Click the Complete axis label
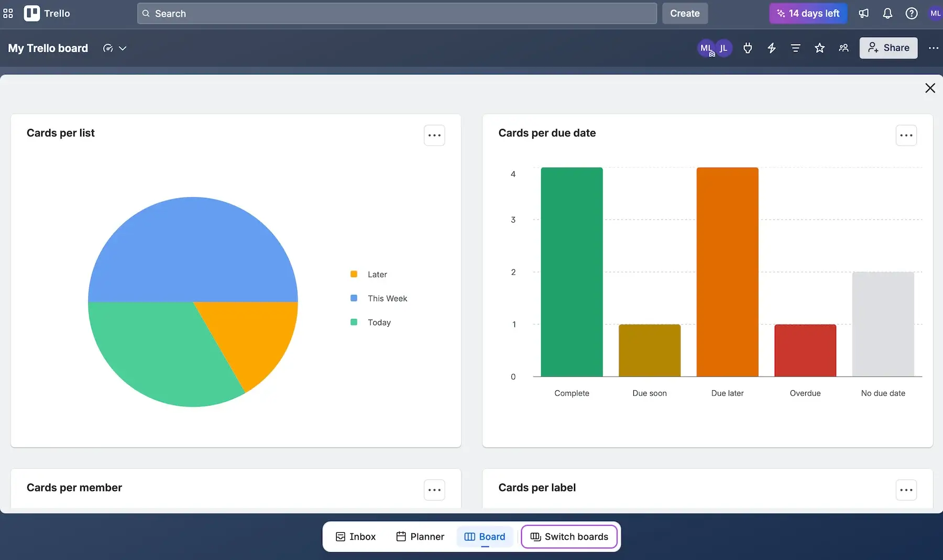 572,393
